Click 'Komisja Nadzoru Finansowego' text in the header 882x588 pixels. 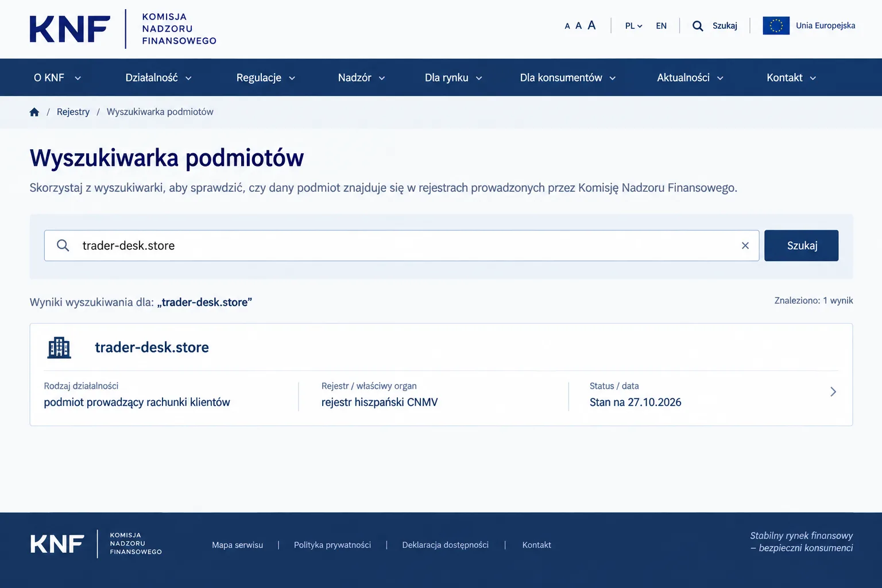tap(179, 29)
